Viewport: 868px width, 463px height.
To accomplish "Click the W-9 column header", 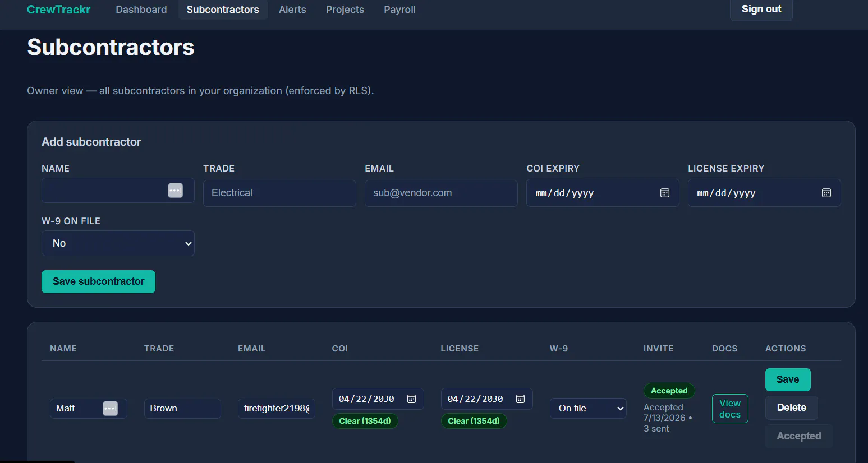I will [x=559, y=349].
